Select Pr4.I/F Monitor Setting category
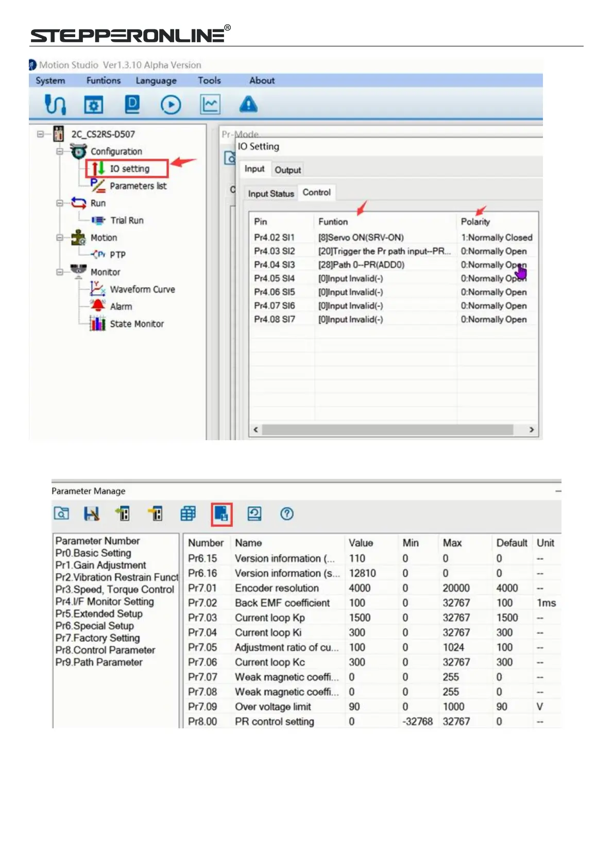 105,602
